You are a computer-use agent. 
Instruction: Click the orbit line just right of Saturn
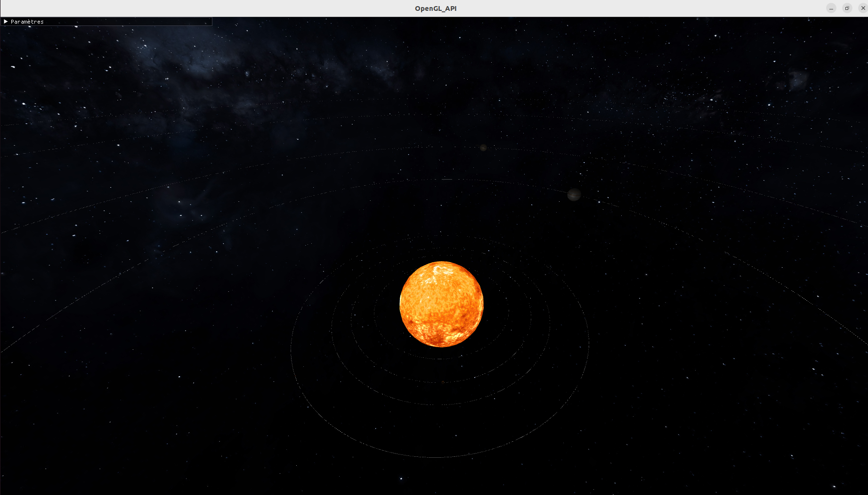[x=499, y=149]
